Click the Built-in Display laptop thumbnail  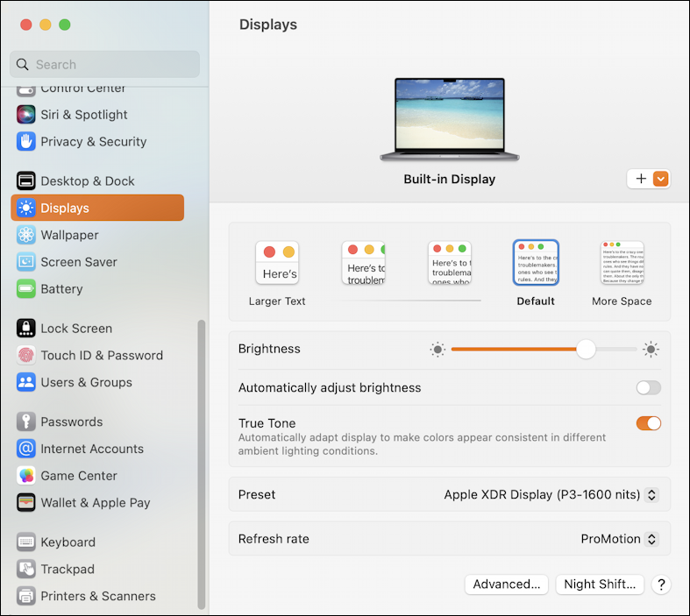click(x=450, y=119)
